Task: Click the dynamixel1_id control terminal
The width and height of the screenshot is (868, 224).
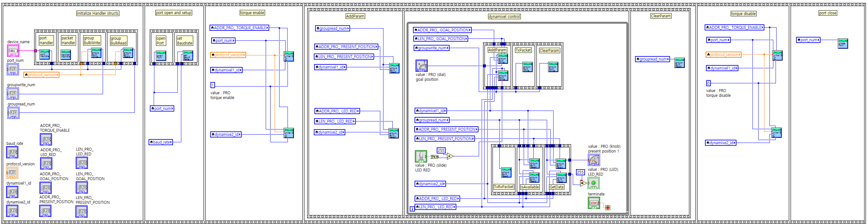Action: (x=13, y=192)
